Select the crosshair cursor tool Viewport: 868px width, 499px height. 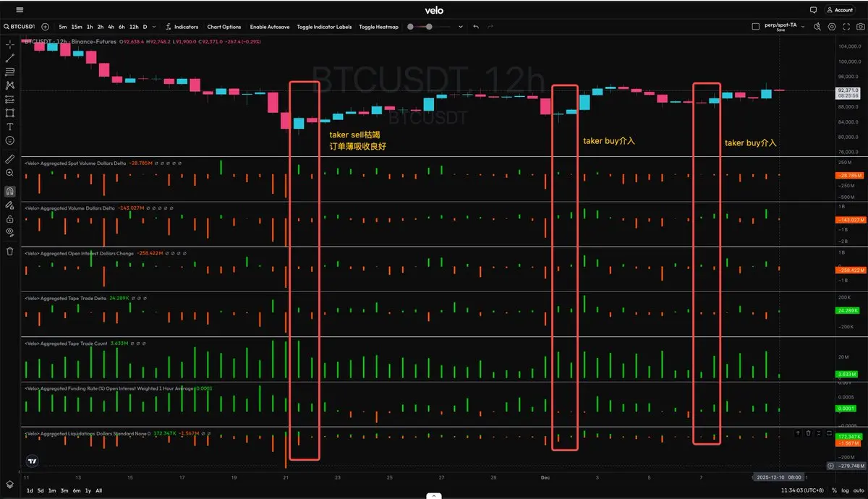(x=10, y=45)
